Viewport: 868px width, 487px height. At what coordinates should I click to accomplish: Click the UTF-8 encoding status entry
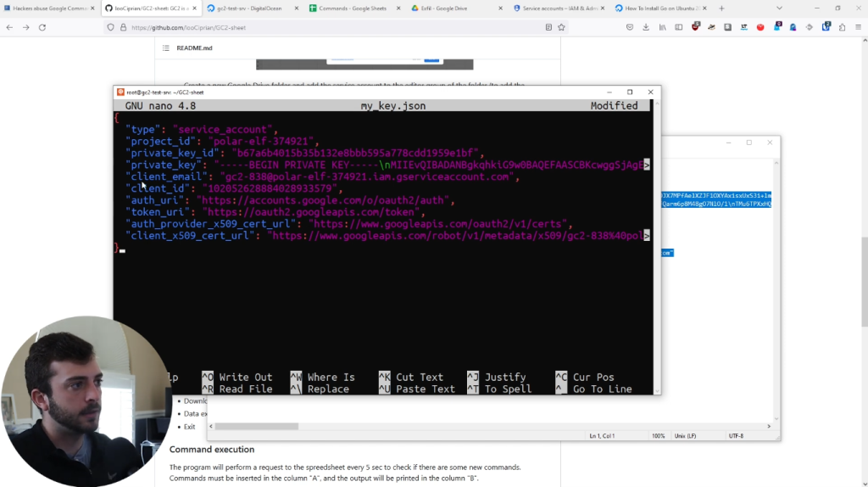pos(737,436)
